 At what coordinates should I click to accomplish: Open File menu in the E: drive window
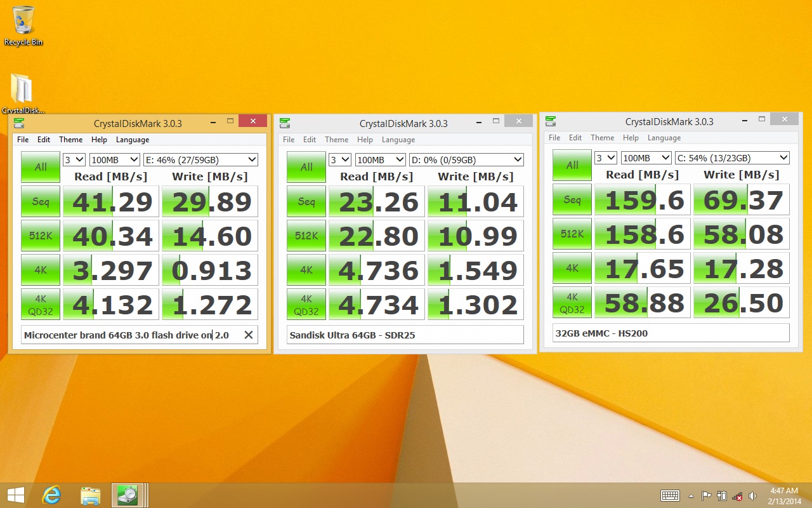pyautogui.click(x=23, y=140)
